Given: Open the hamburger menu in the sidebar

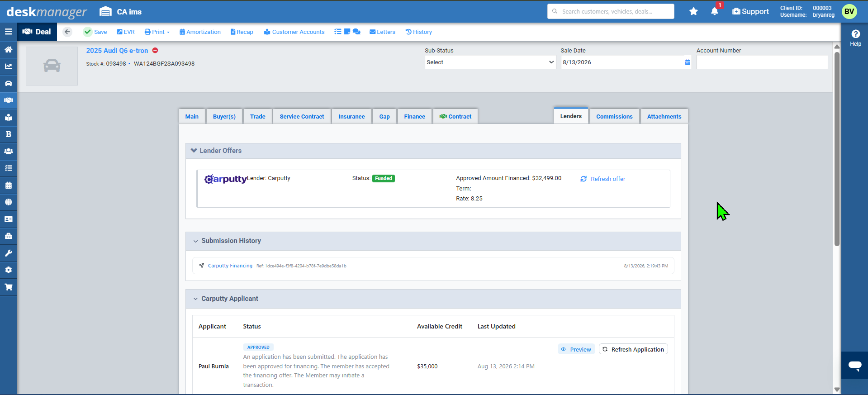Looking at the screenshot, I should click(8, 32).
